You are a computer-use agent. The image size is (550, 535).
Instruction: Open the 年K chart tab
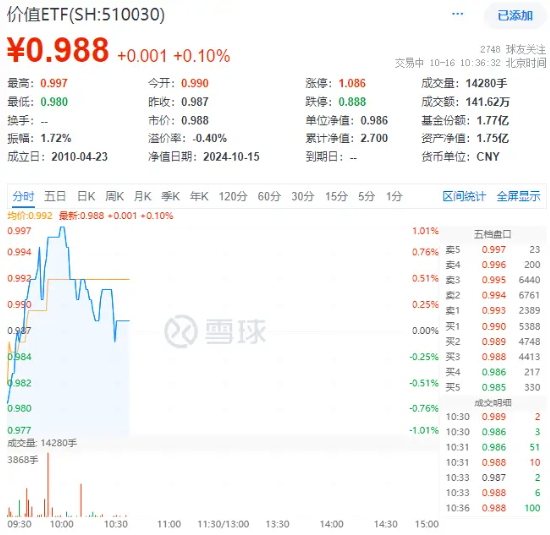pyautogui.click(x=199, y=196)
